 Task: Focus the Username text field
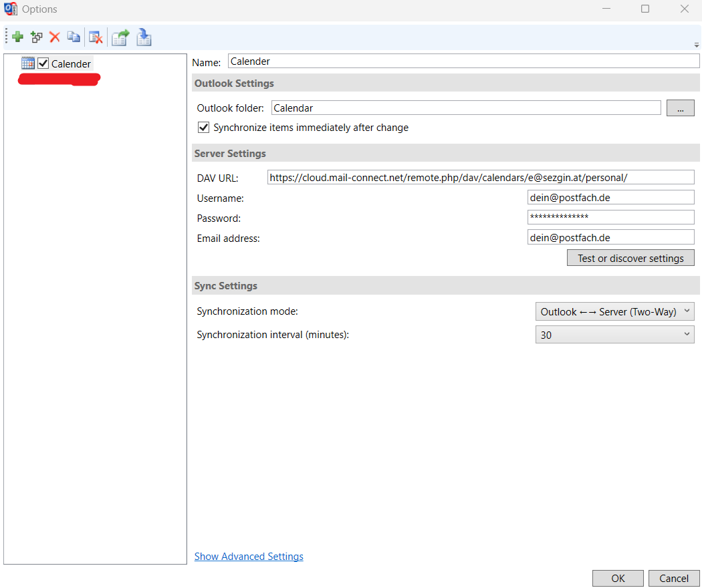click(610, 198)
